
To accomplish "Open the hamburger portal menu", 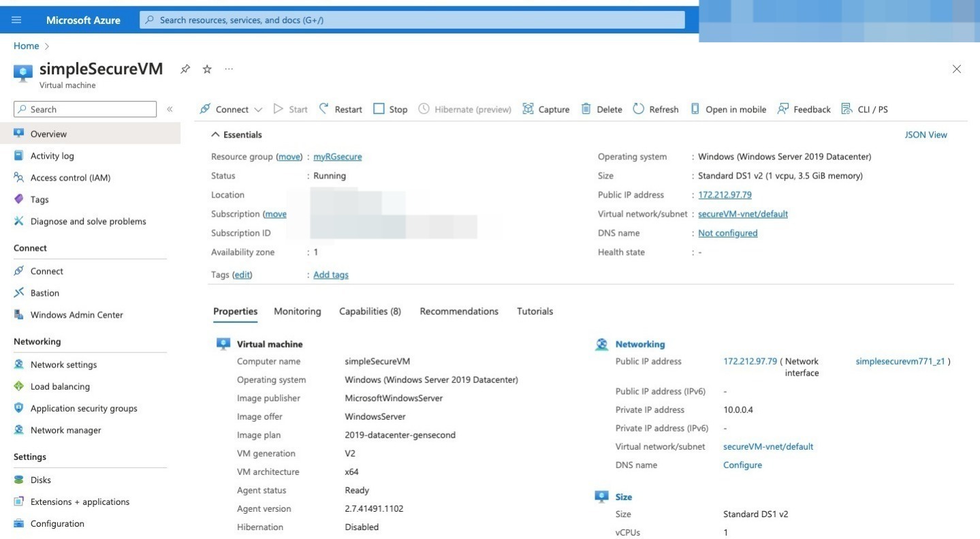I will pos(16,20).
